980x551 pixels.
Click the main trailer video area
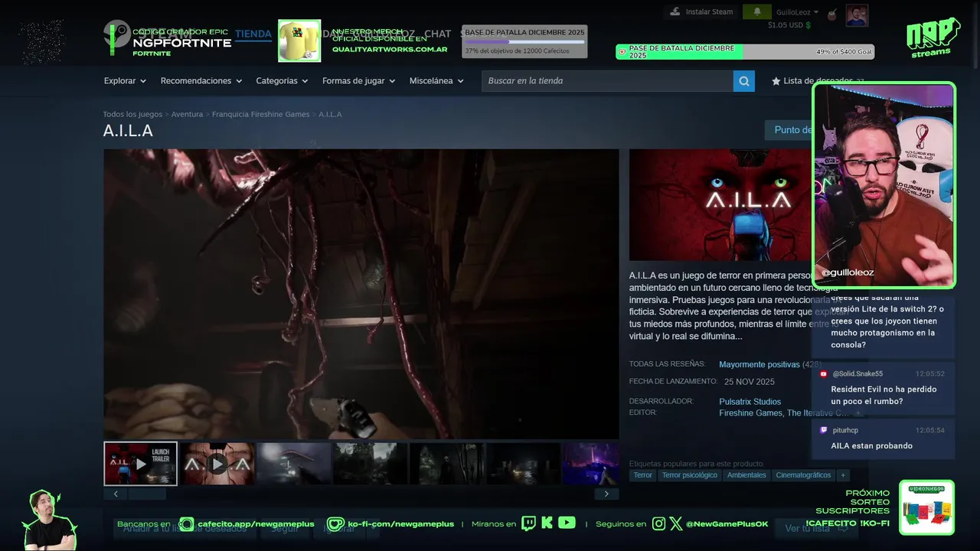pyautogui.click(x=361, y=294)
